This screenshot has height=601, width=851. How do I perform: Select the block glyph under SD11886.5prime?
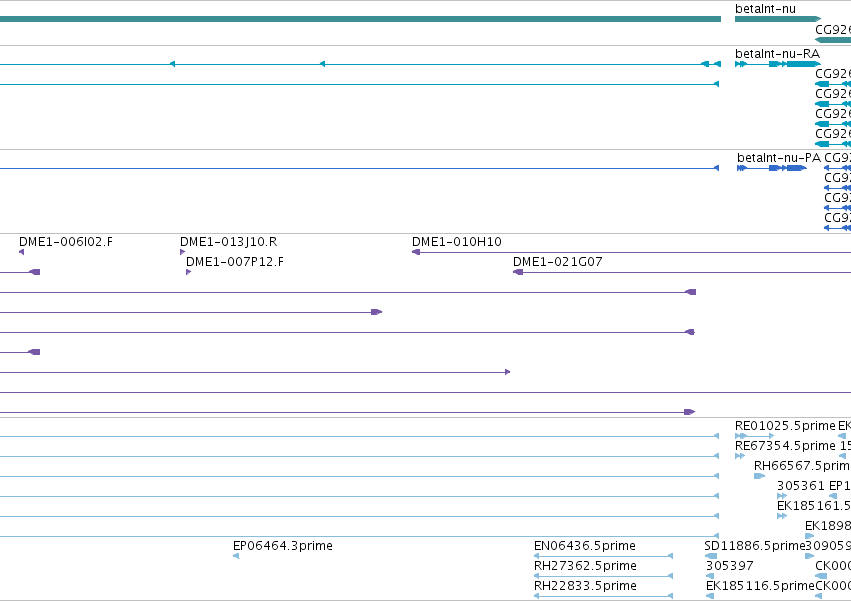pyautogui.click(x=711, y=556)
